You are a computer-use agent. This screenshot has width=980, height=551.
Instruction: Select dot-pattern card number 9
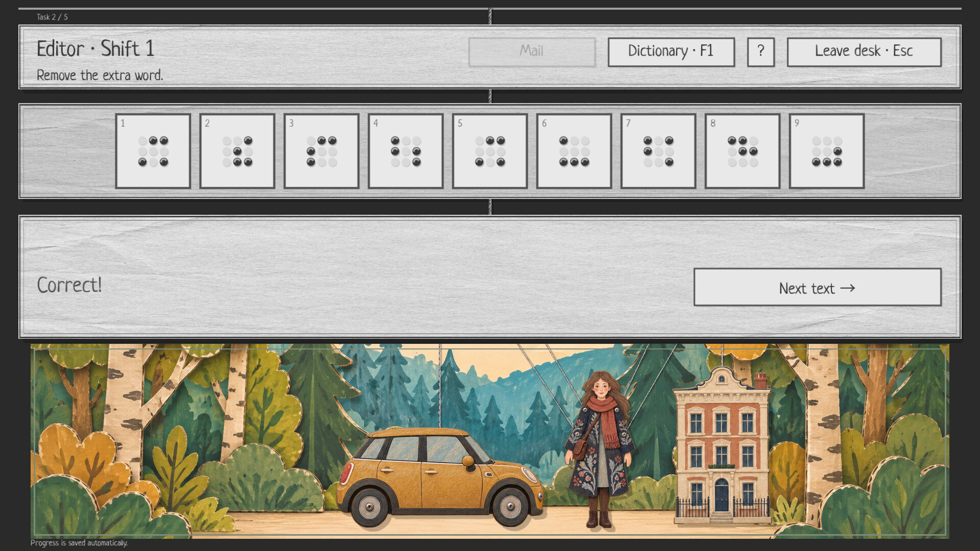827,151
